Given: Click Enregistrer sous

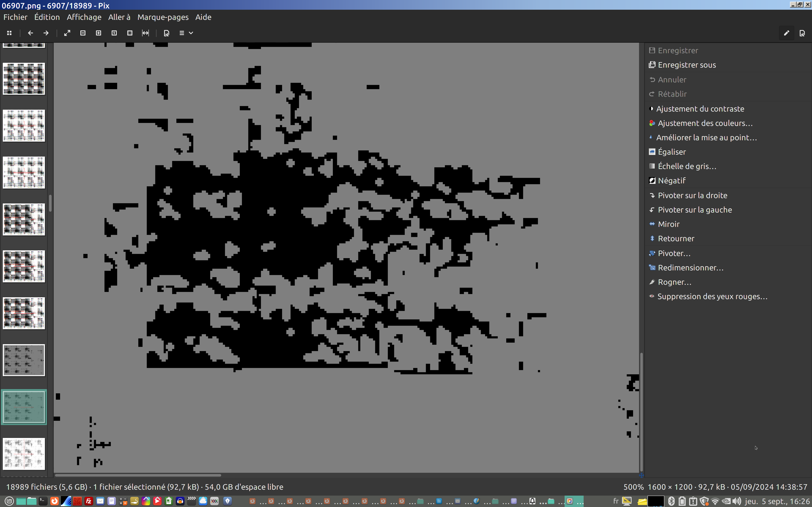Looking at the screenshot, I should pos(687,65).
